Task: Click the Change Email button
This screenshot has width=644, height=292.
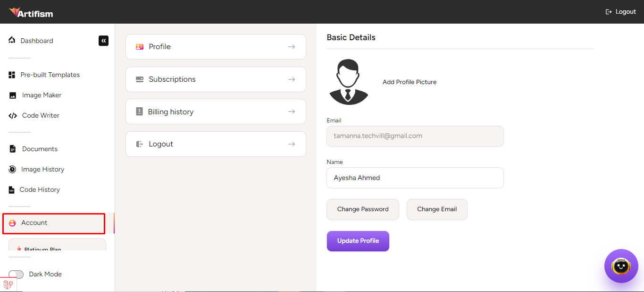Action: (x=436, y=209)
